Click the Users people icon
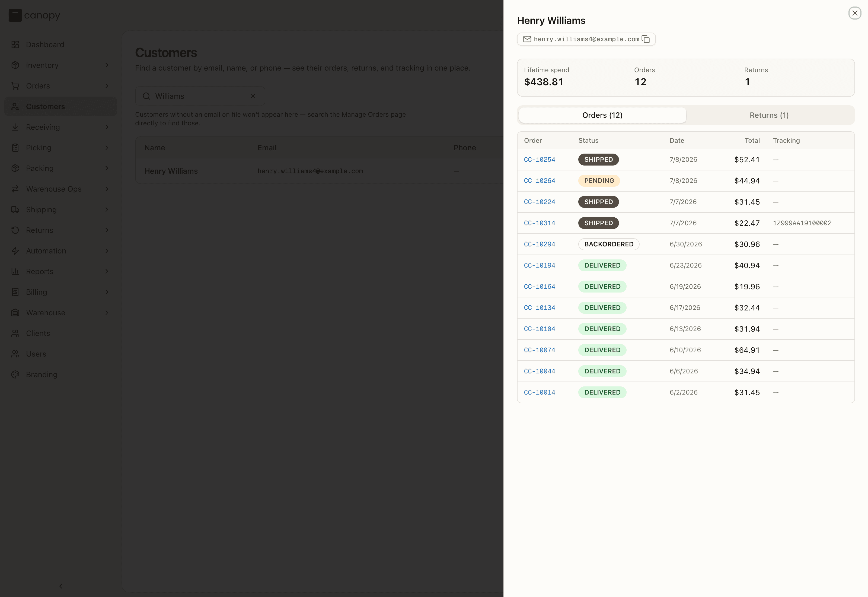 [15, 354]
